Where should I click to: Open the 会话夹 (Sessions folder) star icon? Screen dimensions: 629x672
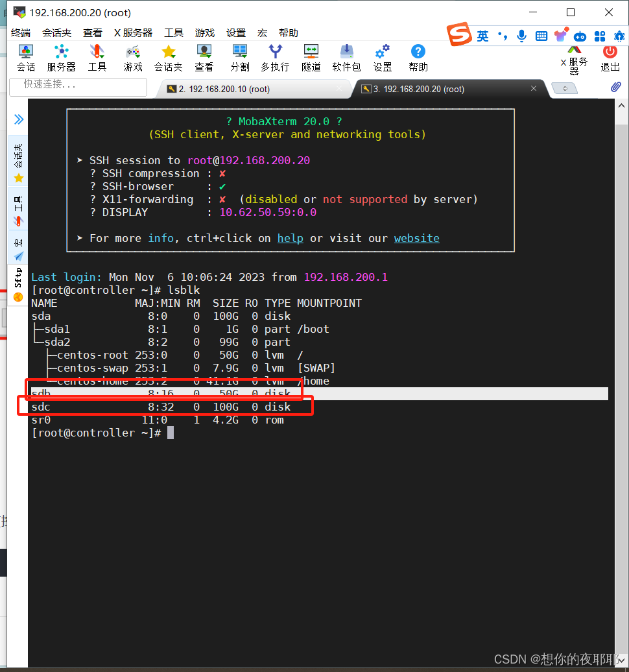tap(169, 58)
